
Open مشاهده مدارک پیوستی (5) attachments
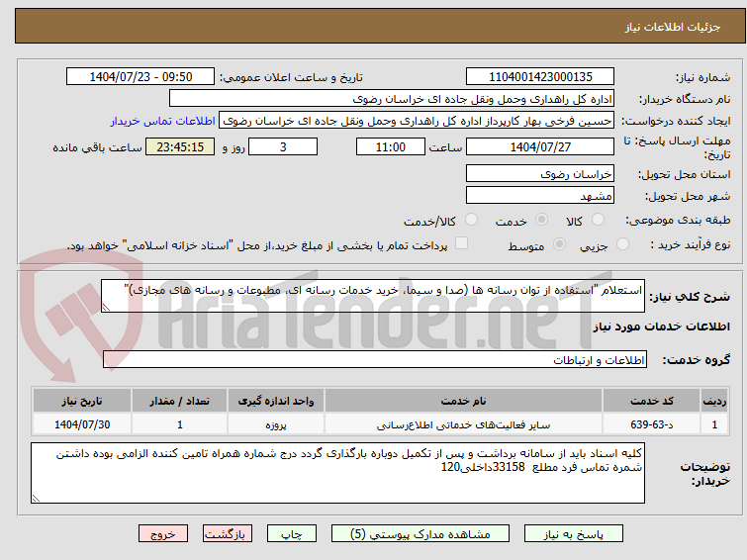420,534
